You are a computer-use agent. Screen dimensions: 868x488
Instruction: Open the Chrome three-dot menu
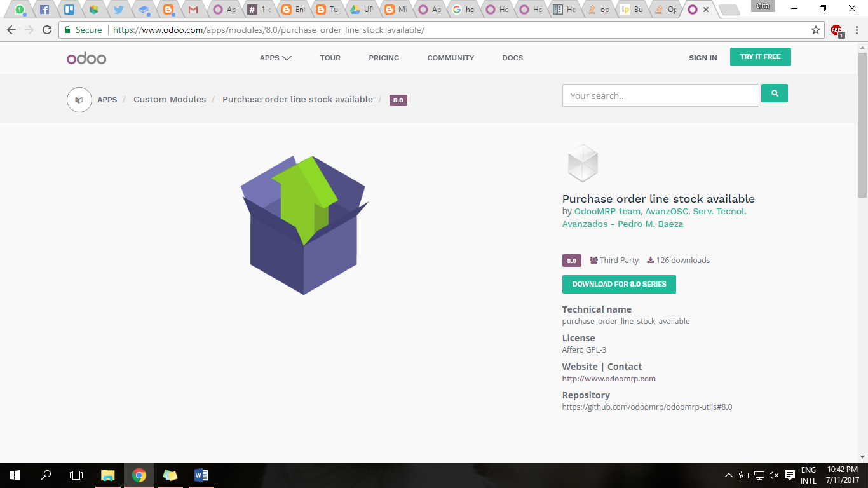(x=857, y=30)
